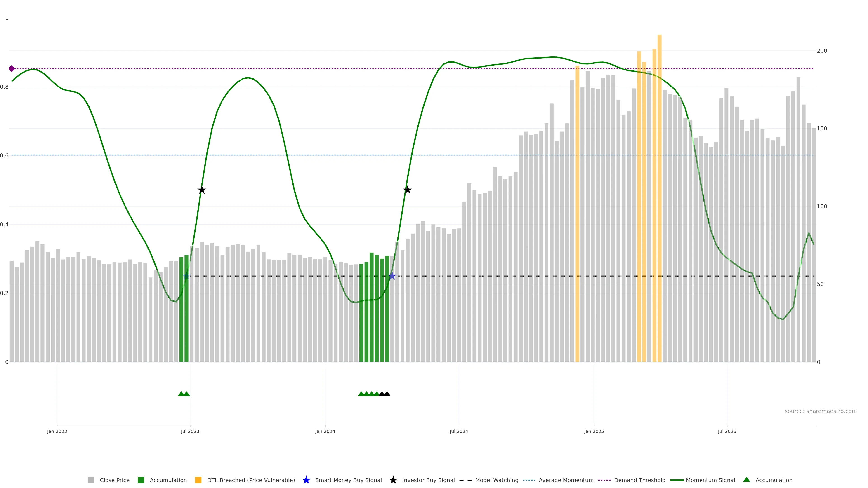Image resolution: width=868 pixels, height=488 pixels.
Task: Click the blue star near April 2024
Action: point(392,276)
